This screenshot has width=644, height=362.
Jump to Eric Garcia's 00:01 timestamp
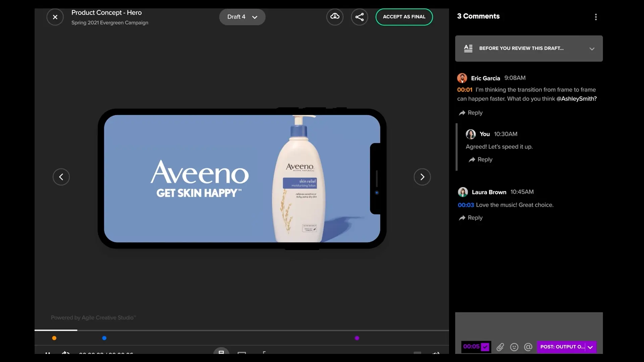tap(465, 89)
